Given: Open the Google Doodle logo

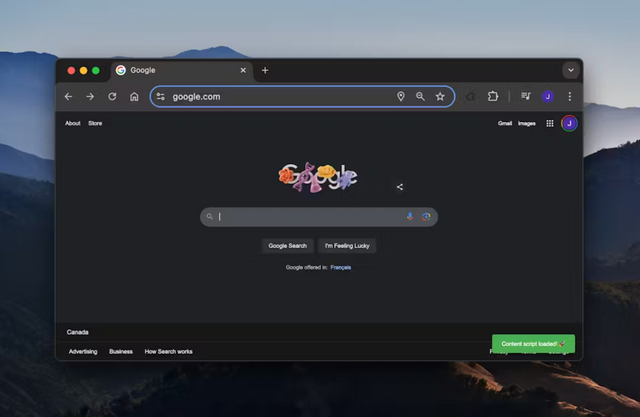Looking at the screenshot, I should click(318, 178).
